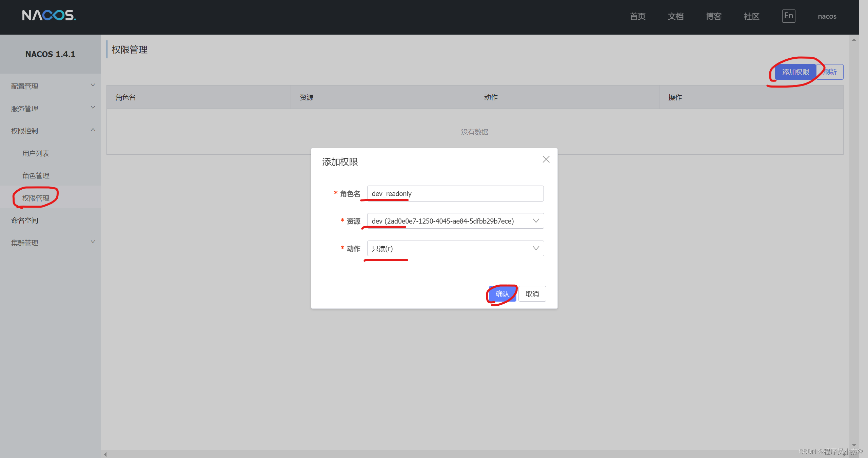
Task: Open the nacos user menu
Action: tap(827, 16)
